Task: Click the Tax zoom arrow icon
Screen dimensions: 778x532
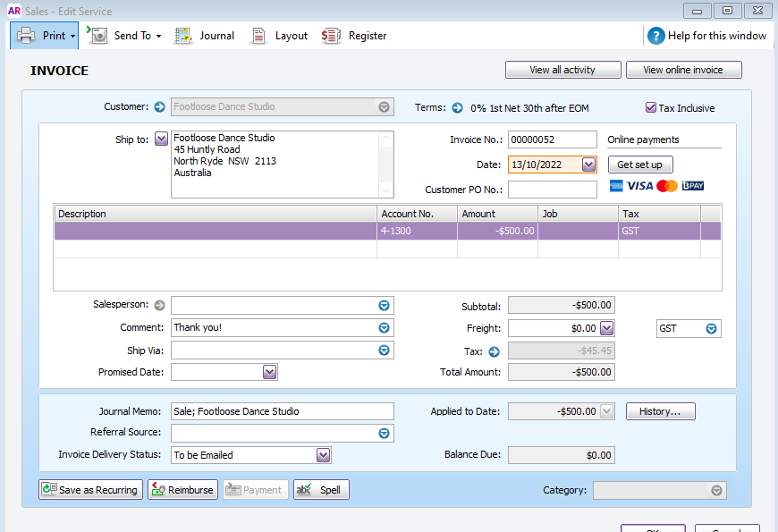Action: pos(493,351)
